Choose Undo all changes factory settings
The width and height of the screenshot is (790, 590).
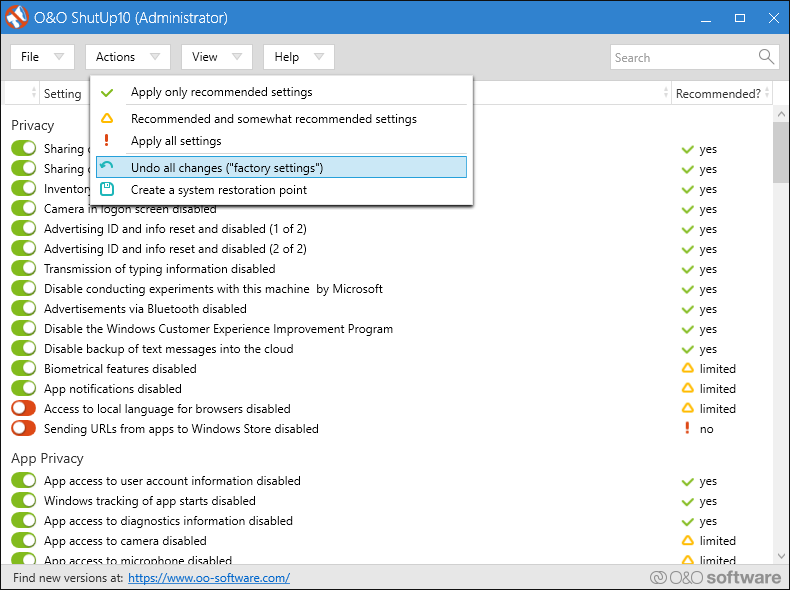pos(281,167)
